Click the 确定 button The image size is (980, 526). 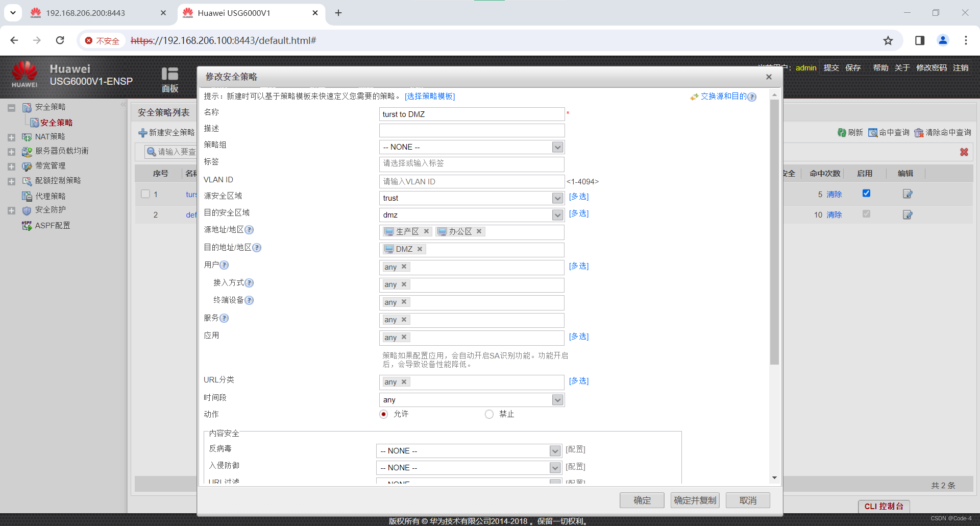(x=642, y=500)
